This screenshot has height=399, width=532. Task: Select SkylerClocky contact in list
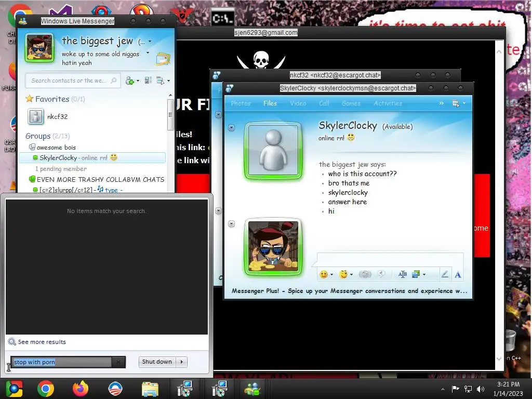pyautogui.click(x=92, y=158)
